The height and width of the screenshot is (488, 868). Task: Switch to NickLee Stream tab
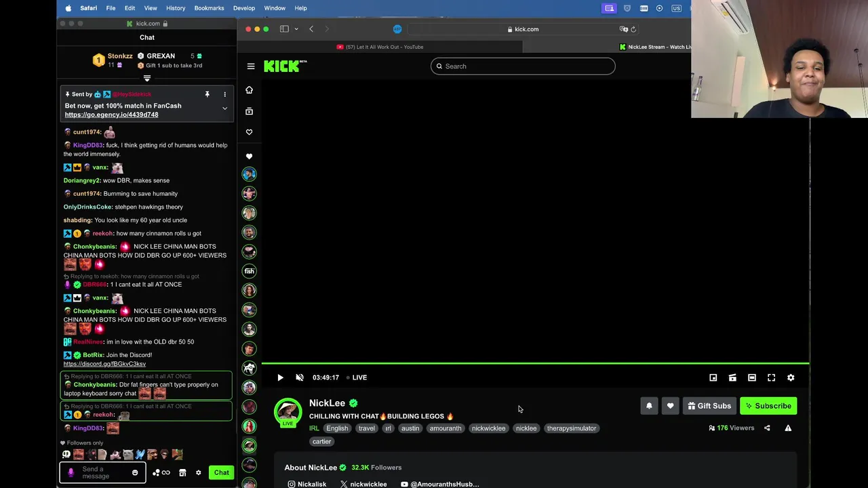point(655,47)
